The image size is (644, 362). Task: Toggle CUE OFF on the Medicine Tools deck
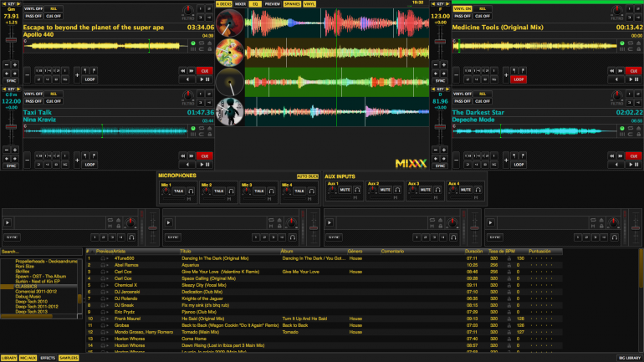tap(483, 16)
